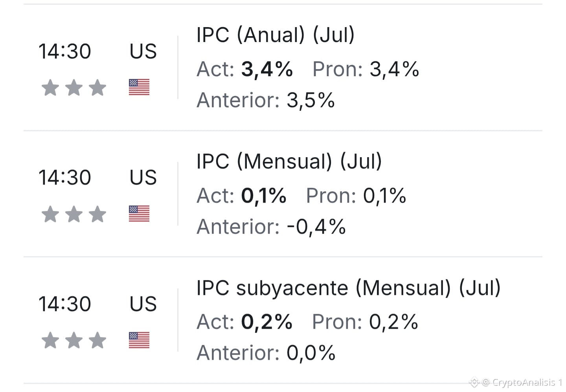This screenshot has height=392, width=566.
Task: Open the IPC (Mensual) (Jul) event
Action: (289, 161)
